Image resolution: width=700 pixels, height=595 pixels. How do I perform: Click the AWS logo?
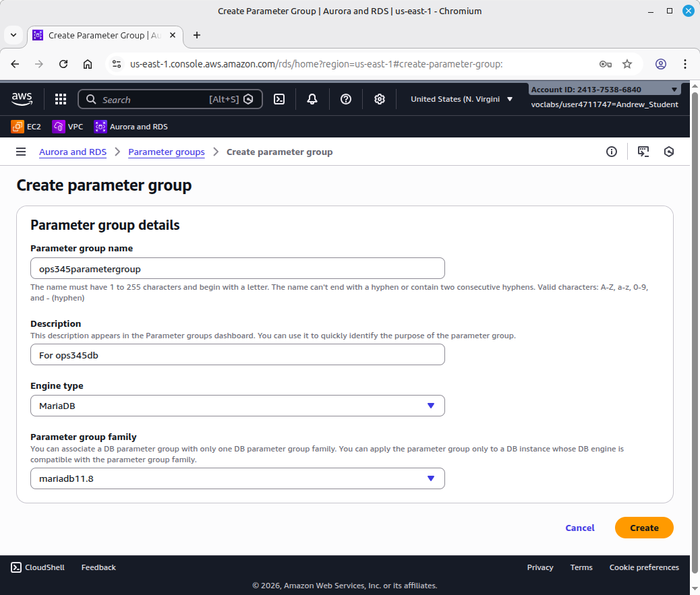pos(22,99)
